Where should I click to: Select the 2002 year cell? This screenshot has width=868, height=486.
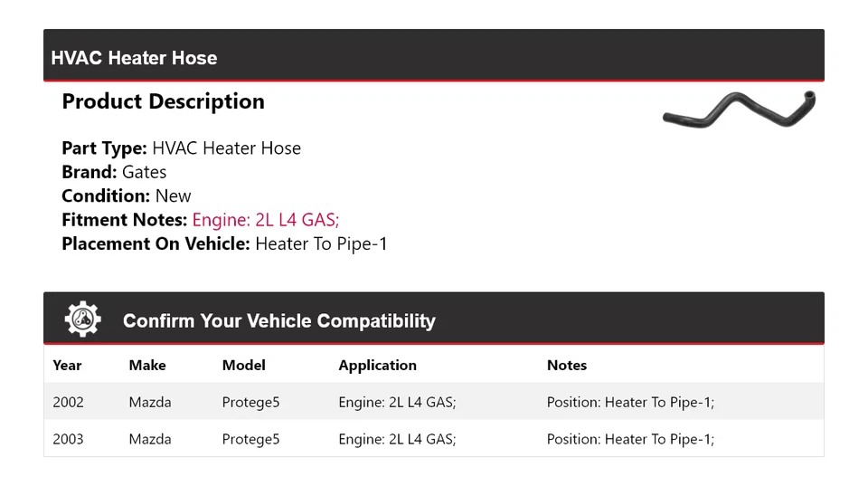coord(68,402)
